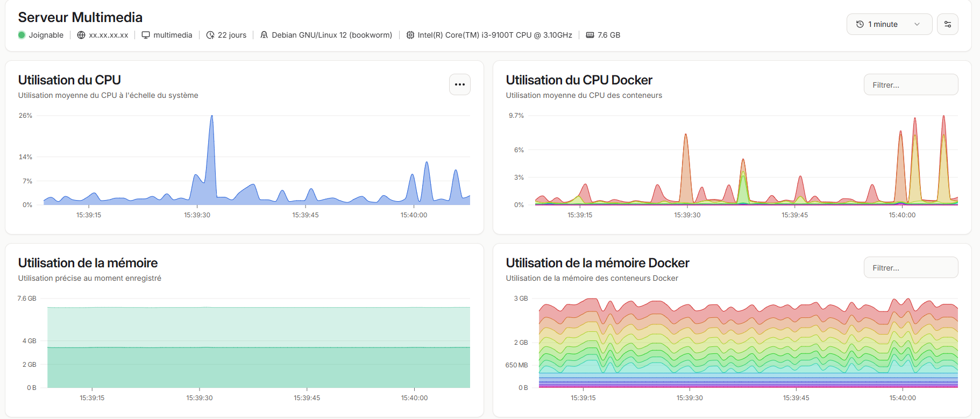Focus the Filtrer field for Docker CPU

click(x=911, y=84)
